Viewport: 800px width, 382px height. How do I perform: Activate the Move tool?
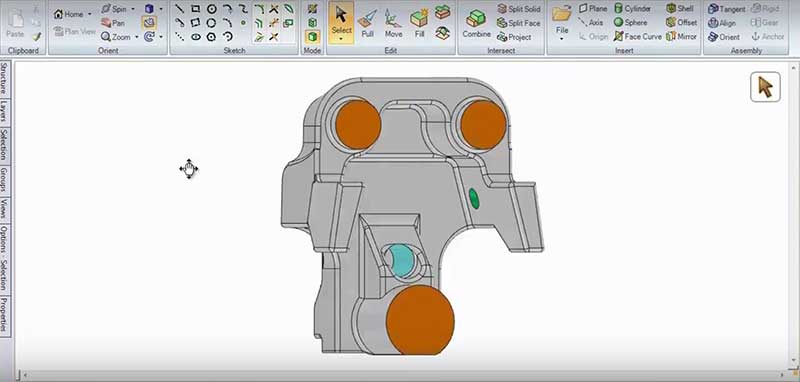point(393,23)
